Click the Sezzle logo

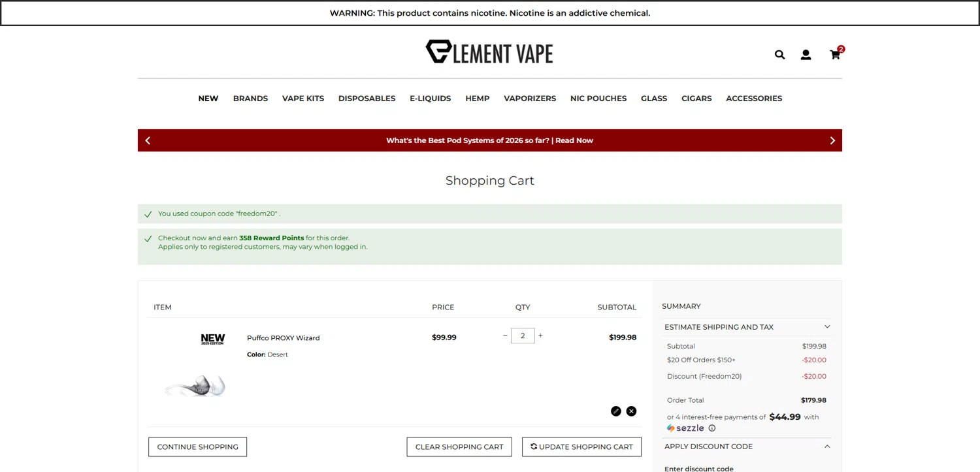click(685, 428)
